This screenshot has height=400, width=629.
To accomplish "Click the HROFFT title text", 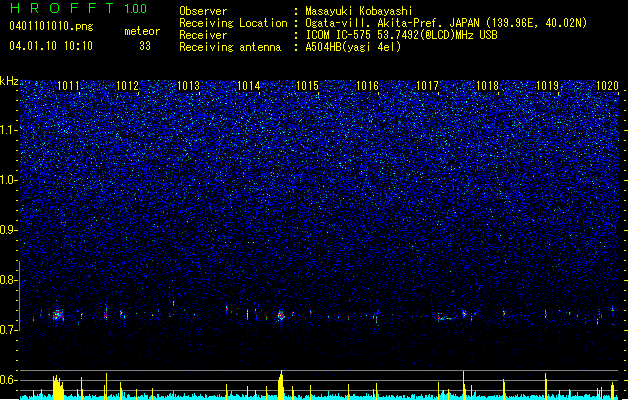I will coord(61,8).
